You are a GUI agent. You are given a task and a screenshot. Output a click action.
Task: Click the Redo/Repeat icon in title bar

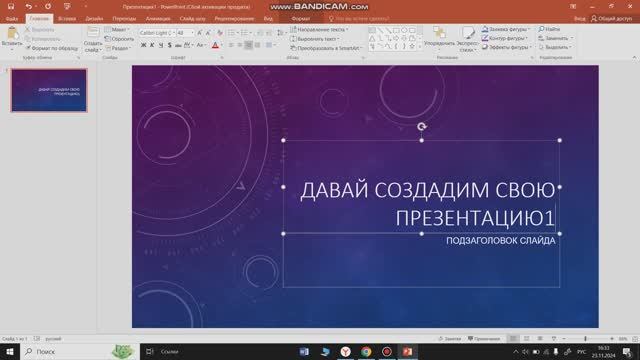tap(48, 7)
